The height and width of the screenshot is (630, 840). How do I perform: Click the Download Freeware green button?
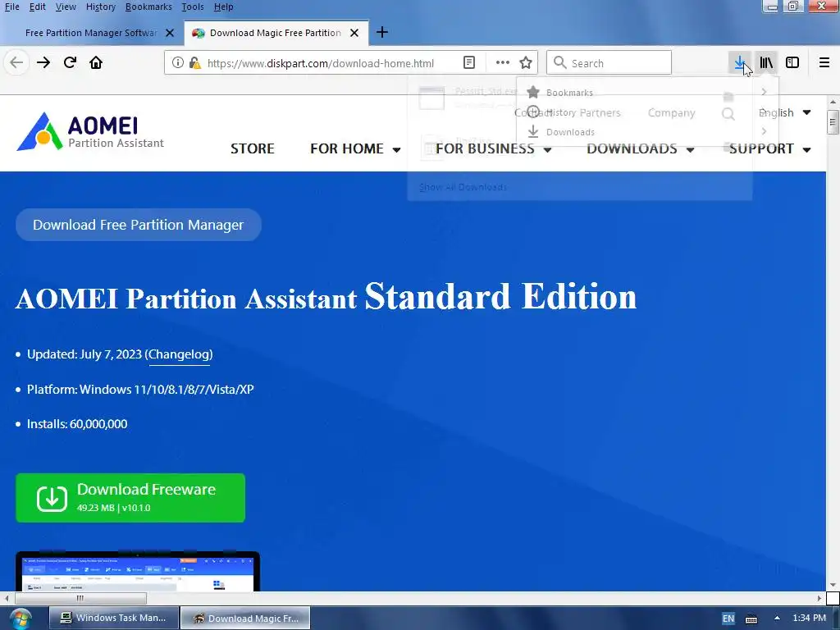pyautogui.click(x=130, y=498)
